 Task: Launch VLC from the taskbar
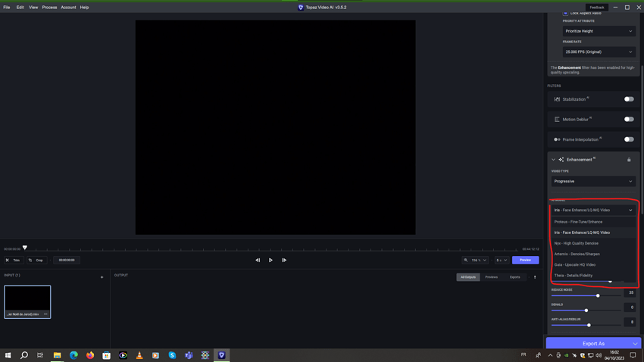tap(139, 355)
